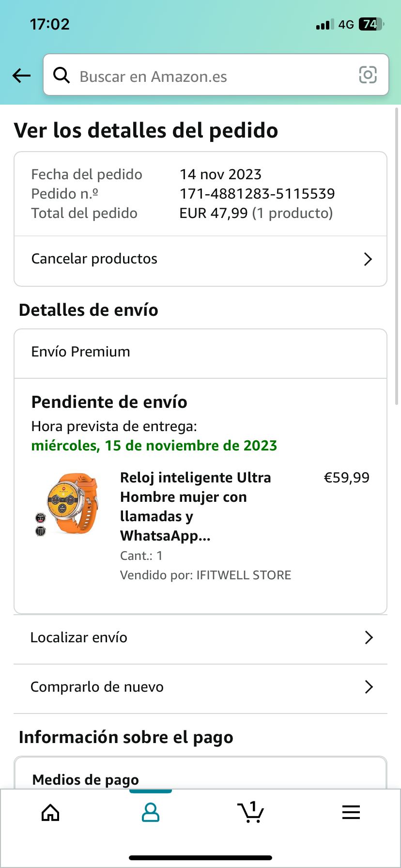Tap the orange smartwatch product thumbnail
The height and width of the screenshot is (868, 401).
coord(67,504)
